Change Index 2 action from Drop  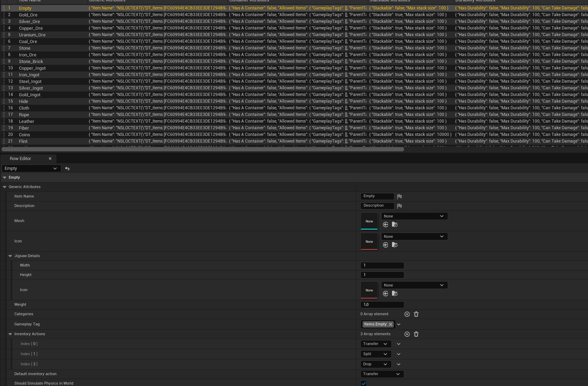[376, 364]
